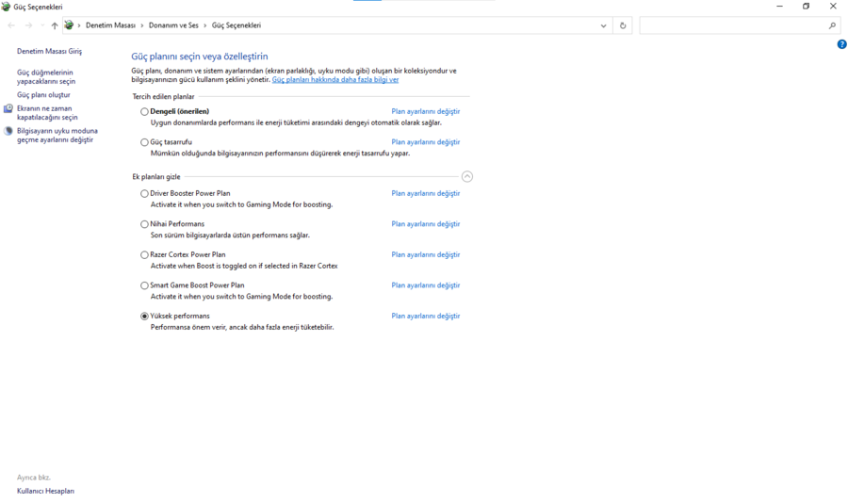Change plan settings for Dengeli

point(426,111)
